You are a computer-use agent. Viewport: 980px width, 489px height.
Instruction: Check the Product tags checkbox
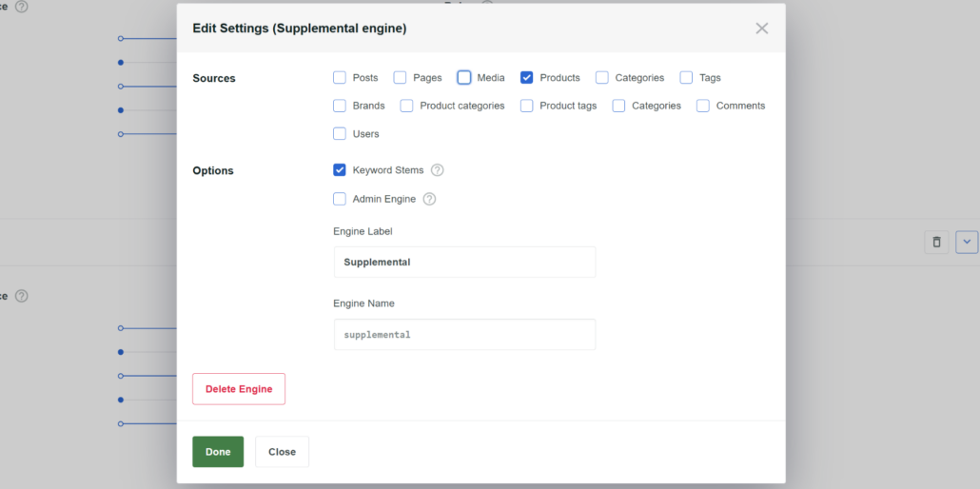click(527, 106)
